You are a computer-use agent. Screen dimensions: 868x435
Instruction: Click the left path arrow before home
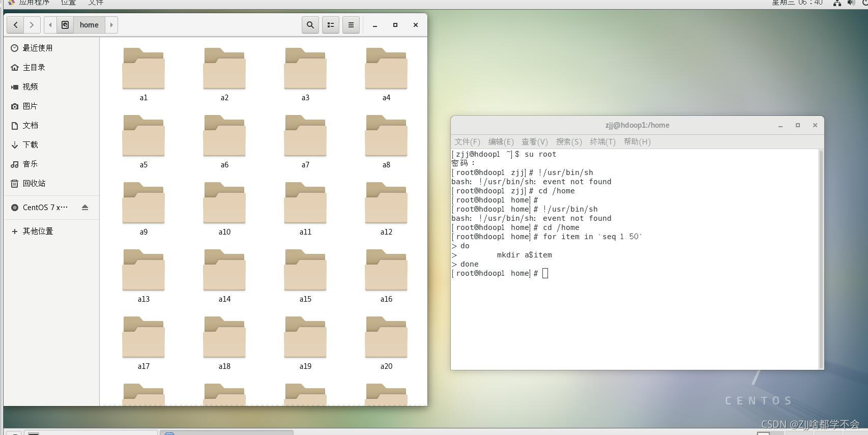[x=50, y=25]
